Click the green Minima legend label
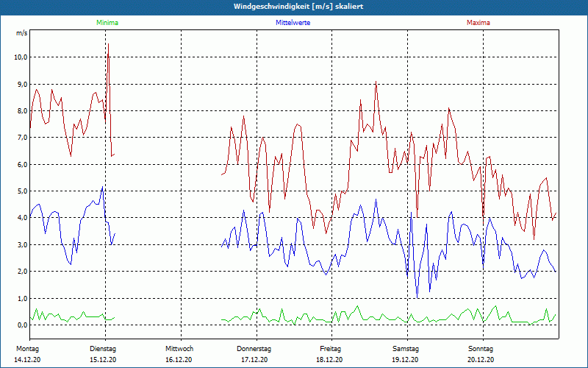Screen dimensions: 588x368 [x=107, y=23]
